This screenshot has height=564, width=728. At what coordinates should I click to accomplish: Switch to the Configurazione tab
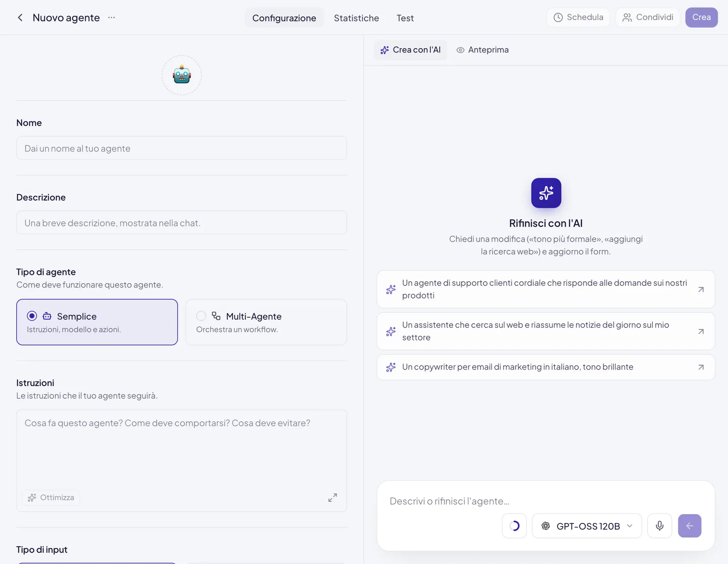point(284,18)
